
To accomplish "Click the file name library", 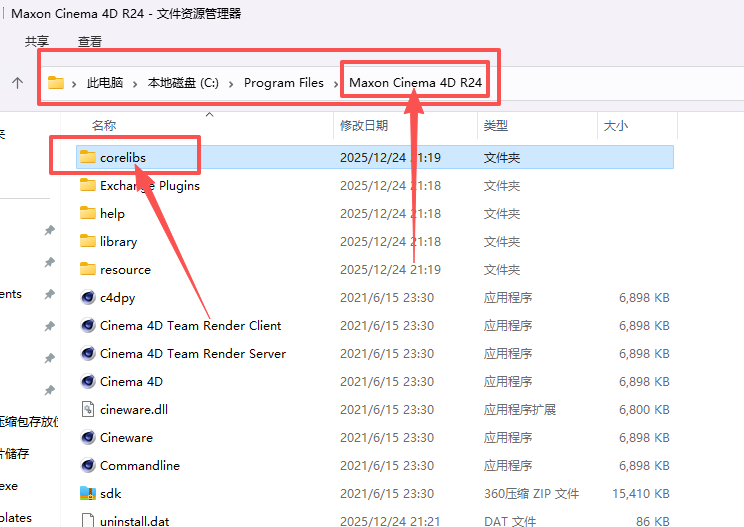I will pos(119,241).
